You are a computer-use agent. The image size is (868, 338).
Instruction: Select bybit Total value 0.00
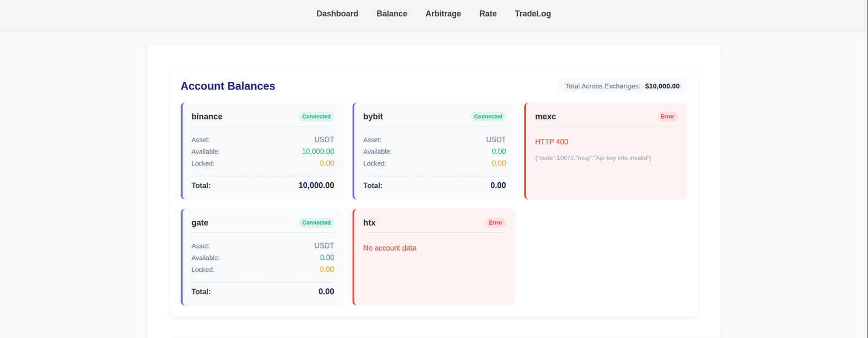pos(498,186)
